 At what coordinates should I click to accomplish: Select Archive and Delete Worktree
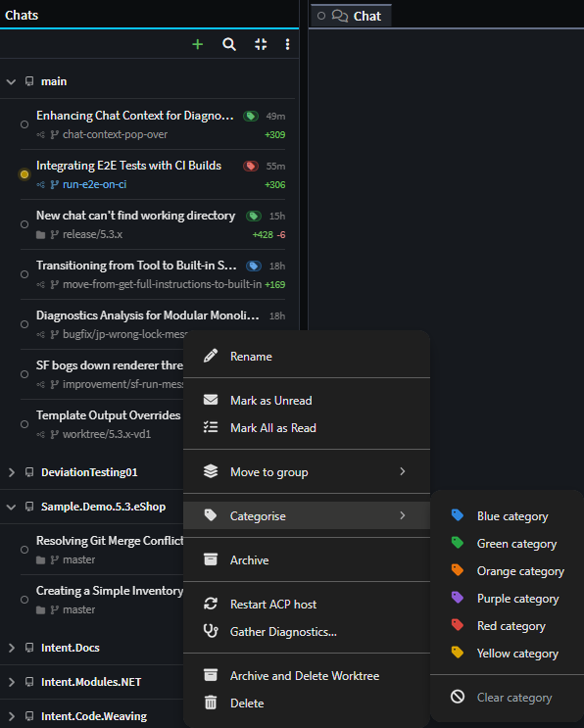coord(307,675)
